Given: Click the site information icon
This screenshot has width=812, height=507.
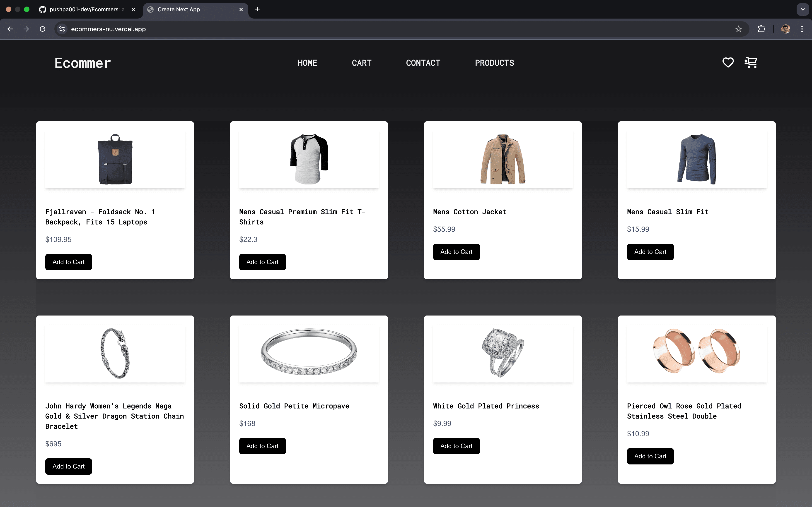Looking at the screenshot, I should 62,29.
